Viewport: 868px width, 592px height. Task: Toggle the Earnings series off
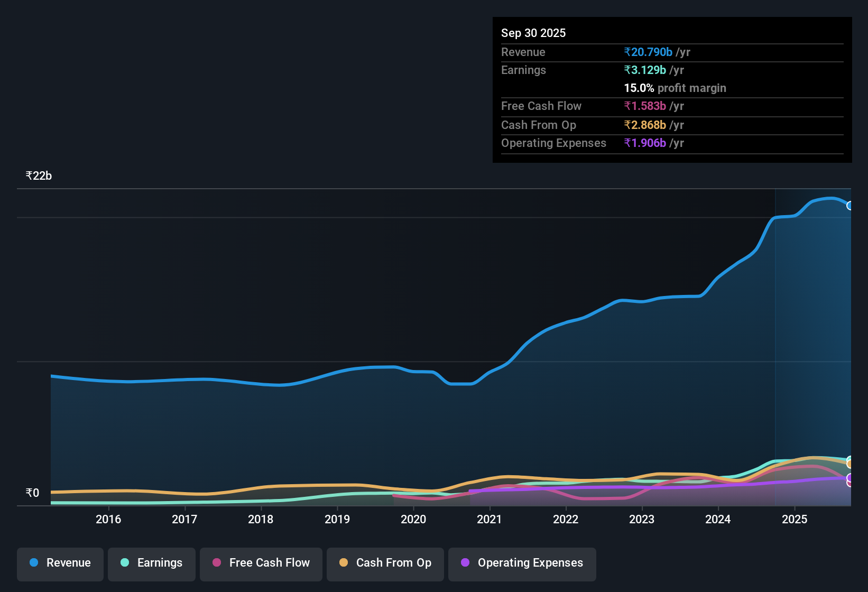tap(151, 563)
